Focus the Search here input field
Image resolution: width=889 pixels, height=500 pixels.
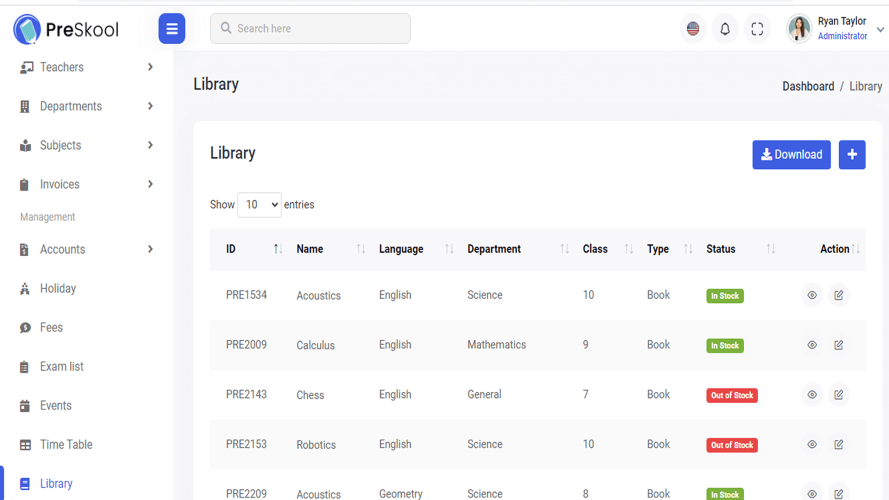310,28
